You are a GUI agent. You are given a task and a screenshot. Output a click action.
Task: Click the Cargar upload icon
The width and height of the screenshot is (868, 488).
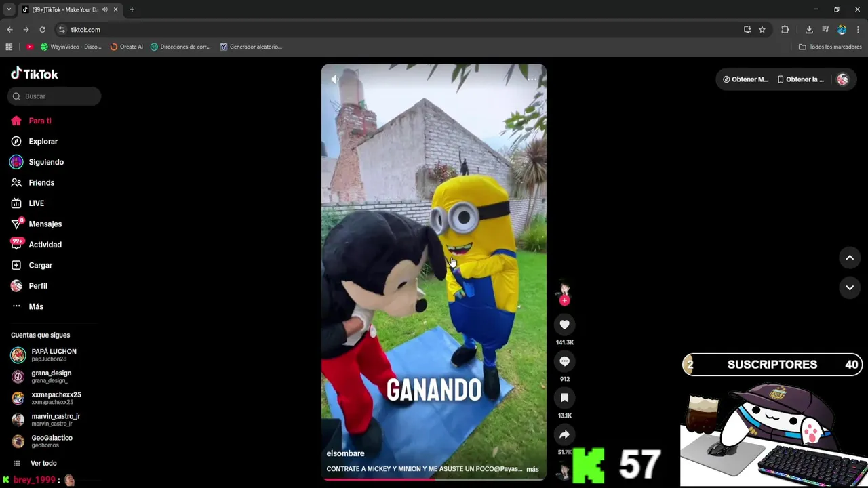coord(16,265)
